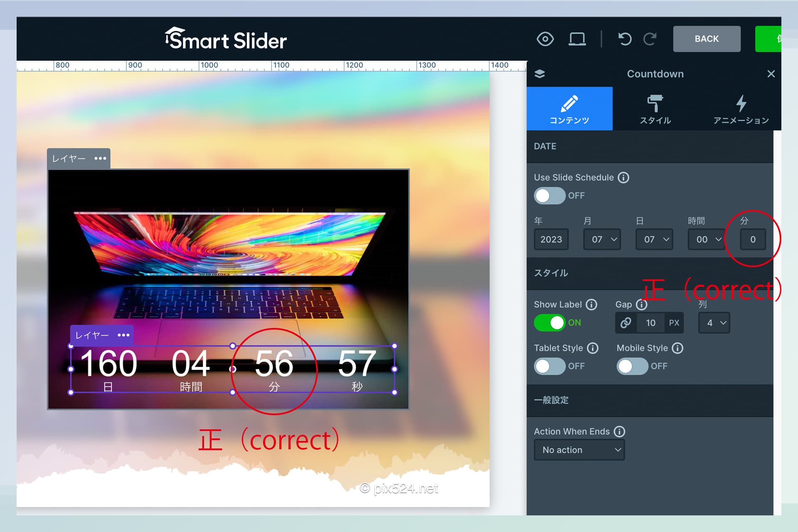This screenshot has width=798, height=532.
Task: Open the 月 month dropdown
Action: [601, 239]
